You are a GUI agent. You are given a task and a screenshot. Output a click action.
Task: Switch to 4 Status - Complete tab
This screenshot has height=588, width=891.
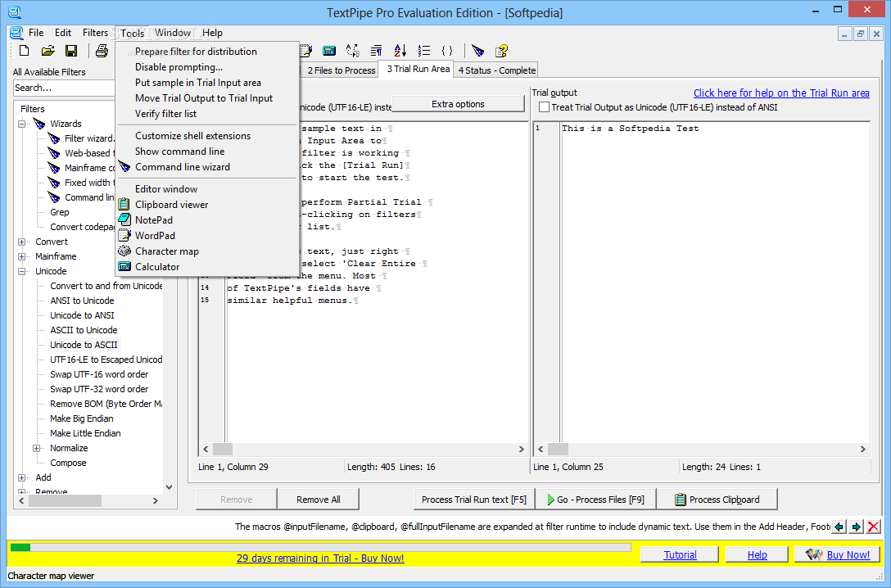tap(497, 70)
